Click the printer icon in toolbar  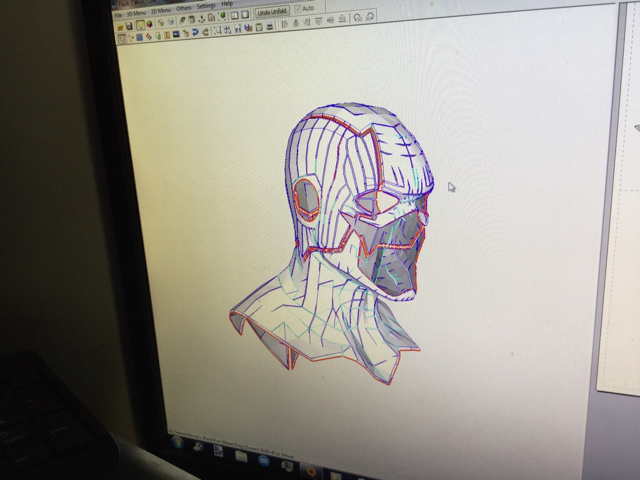(270, 27)
